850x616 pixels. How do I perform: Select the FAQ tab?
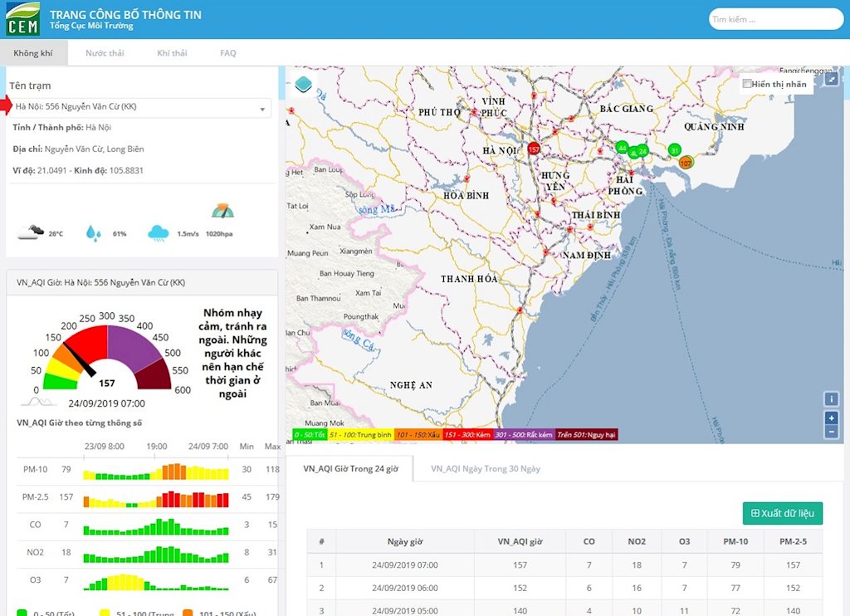227,53
